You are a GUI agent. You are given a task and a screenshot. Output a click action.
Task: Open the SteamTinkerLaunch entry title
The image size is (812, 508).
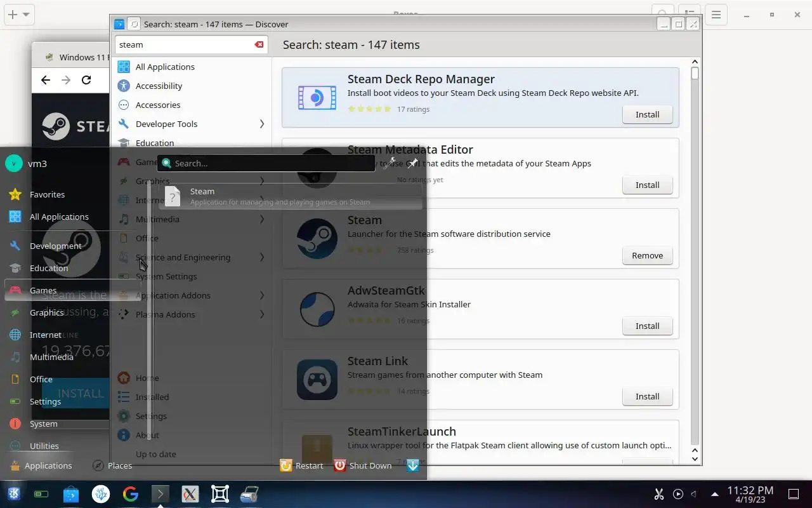pos(402,431)
